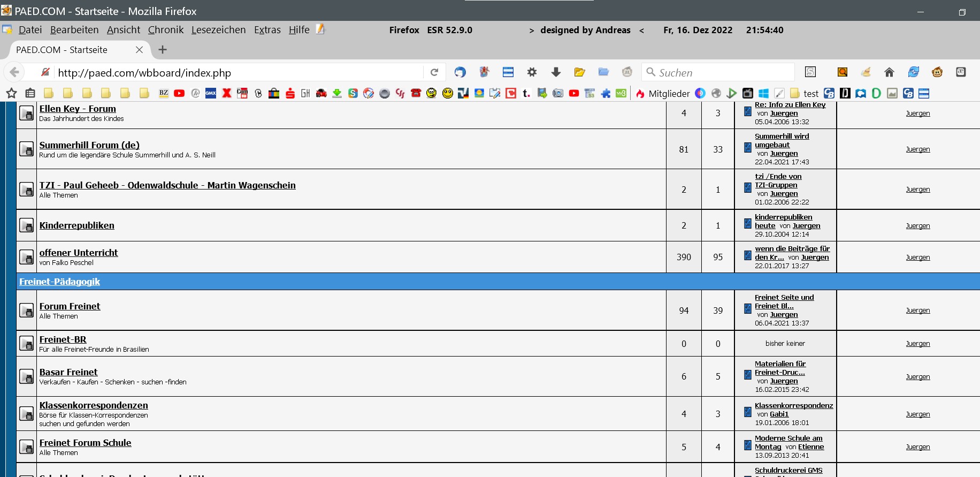Image resolution: width=980 pixels, height=477 pixels.
Task: Close the PAED.COM - Startseite tab
Action: 139,50
